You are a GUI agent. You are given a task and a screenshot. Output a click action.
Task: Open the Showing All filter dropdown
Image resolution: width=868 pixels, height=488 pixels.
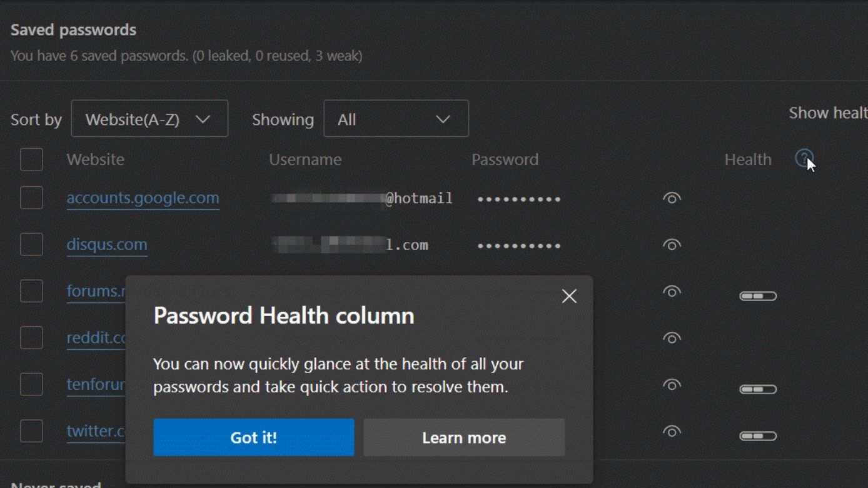[x=396, y=119]
